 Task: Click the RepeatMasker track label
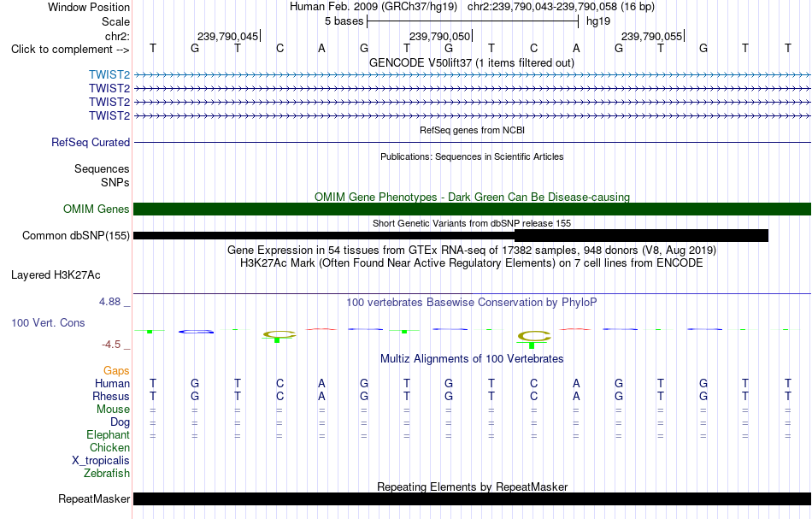click(94, 499)
